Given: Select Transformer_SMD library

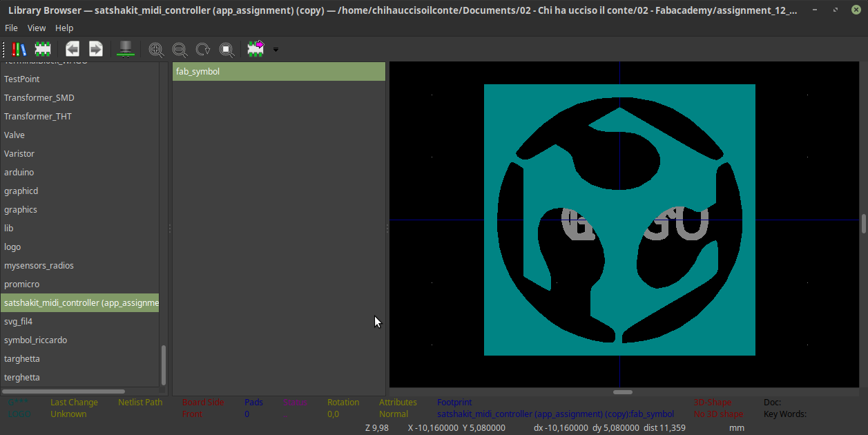Looking at the screenshot, I should (x=79, y=98).
